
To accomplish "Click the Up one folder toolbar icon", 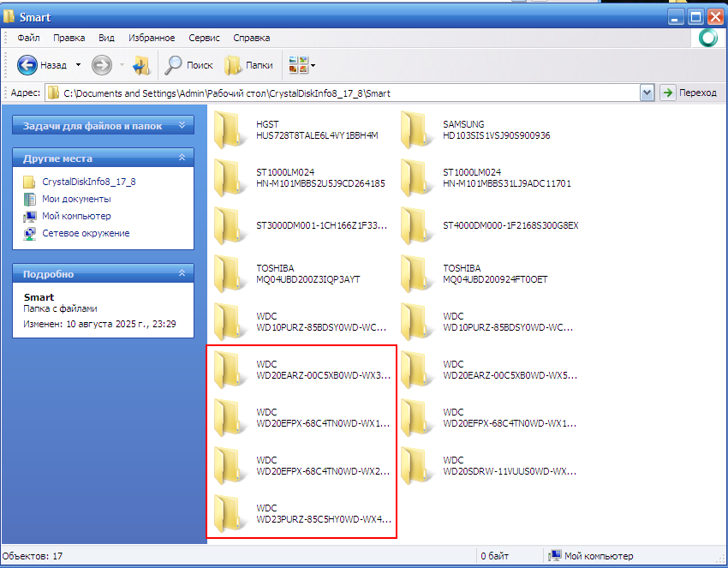I will pos(141,65).
